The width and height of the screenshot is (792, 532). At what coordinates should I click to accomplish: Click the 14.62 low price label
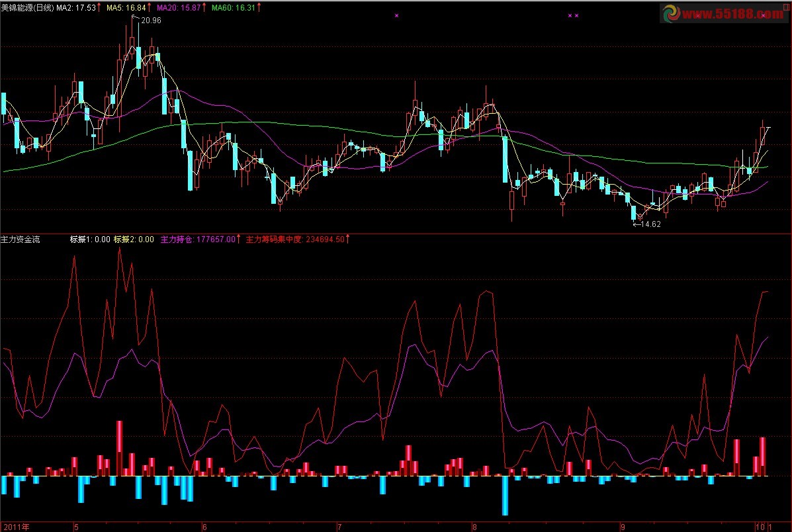pos(651,224)
